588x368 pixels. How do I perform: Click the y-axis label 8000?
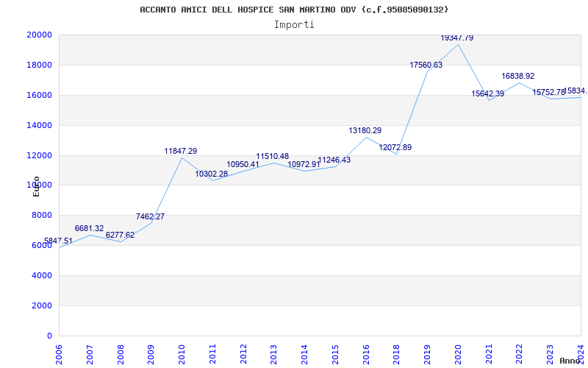pyautogui.click(x=42, y=215)
